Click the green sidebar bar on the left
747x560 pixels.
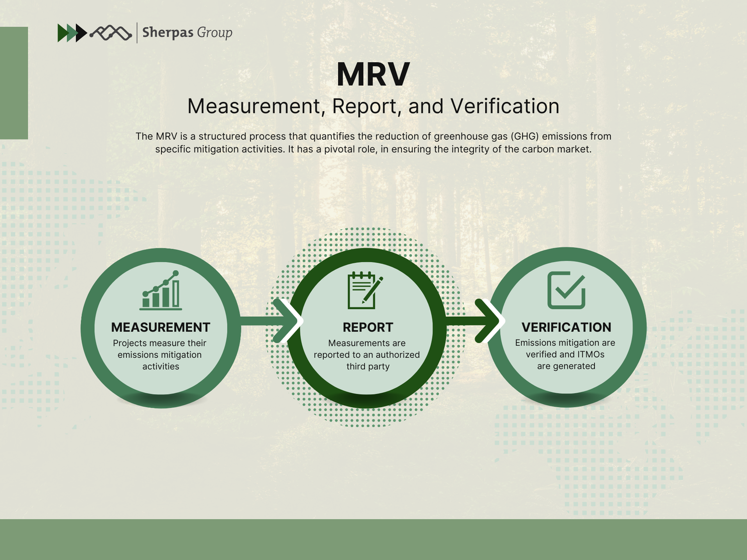[14, 82]
